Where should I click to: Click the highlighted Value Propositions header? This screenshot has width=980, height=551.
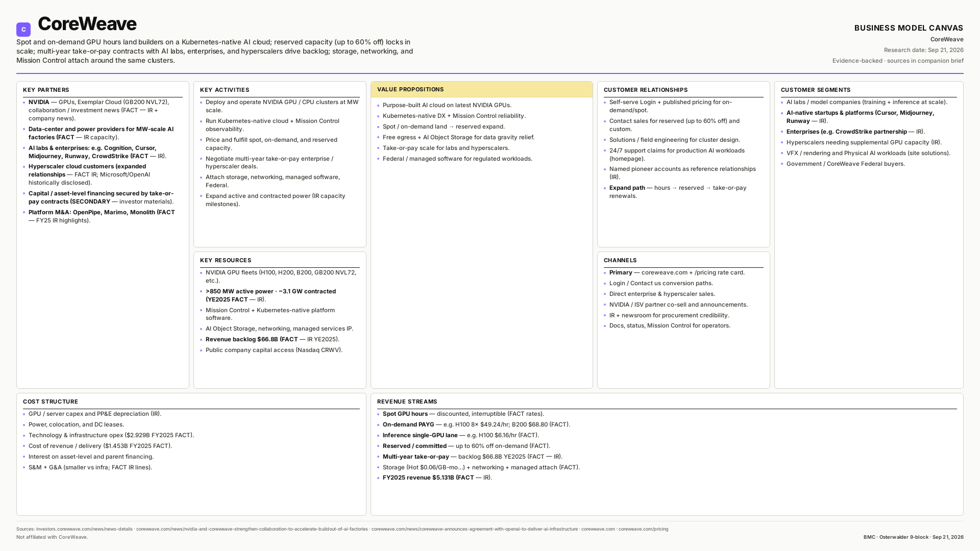pyautogui.click(x=481, y=89)
